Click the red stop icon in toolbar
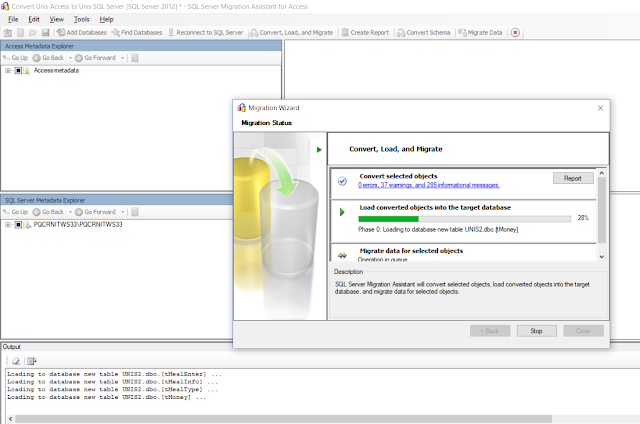Viewport: 640px width, 424px height. (x=516, y=32)
